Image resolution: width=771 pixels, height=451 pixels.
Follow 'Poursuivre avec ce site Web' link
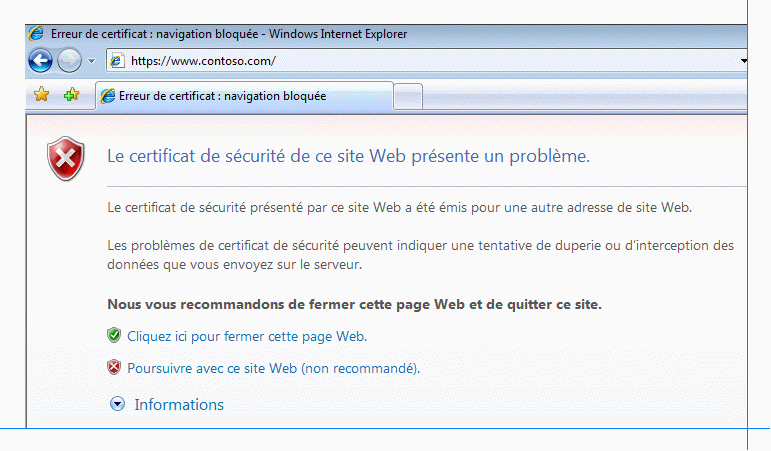(273, 368)
